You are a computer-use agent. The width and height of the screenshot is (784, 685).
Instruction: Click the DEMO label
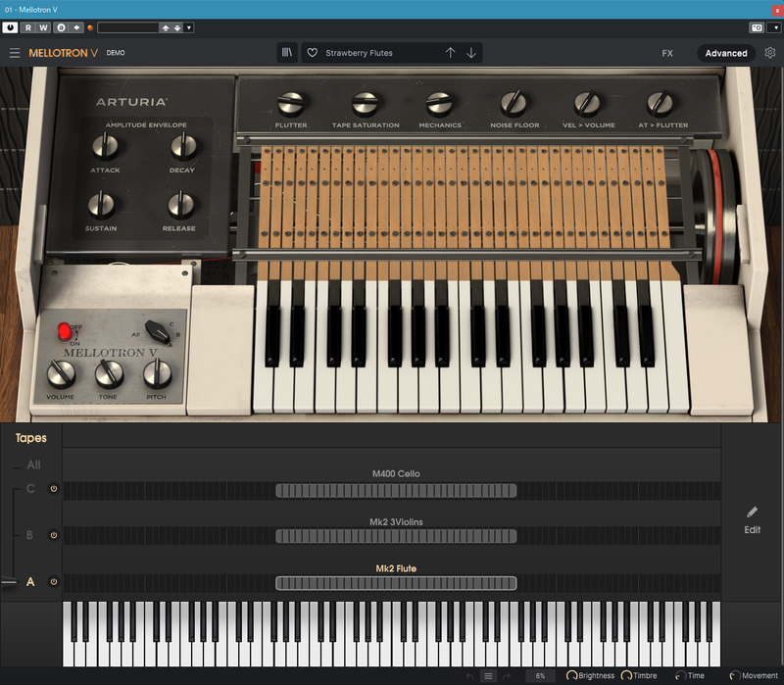pos(116,53)
